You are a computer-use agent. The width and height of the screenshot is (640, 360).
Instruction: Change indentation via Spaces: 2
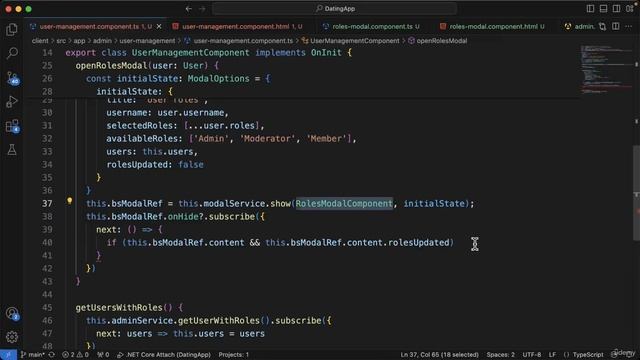pyautogui.click(x=500, y=355)
